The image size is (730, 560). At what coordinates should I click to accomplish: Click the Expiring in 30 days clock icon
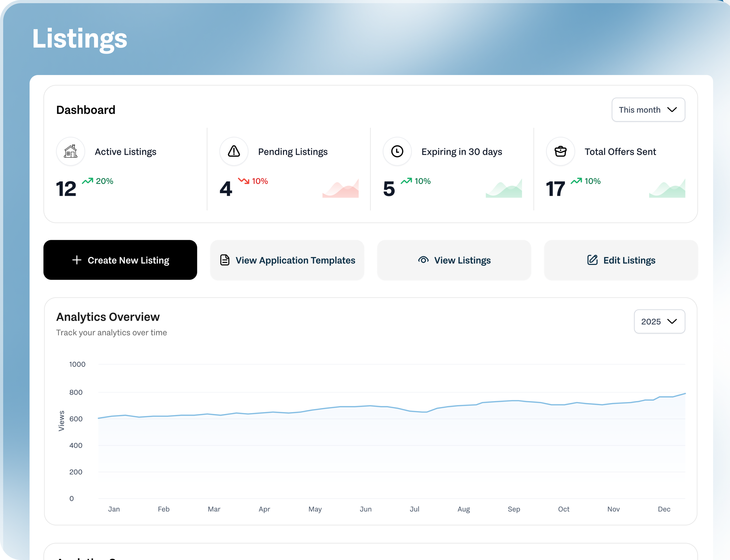(x=397, y=151)
